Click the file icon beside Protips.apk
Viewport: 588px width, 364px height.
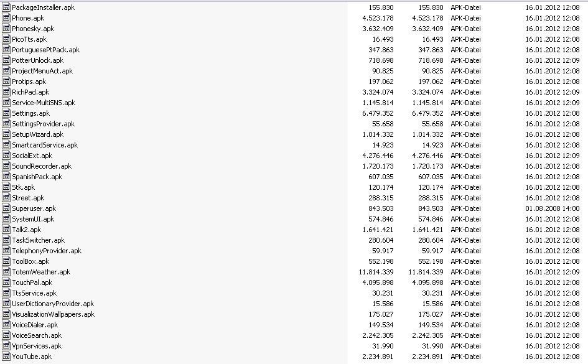(x=6, y=82)
